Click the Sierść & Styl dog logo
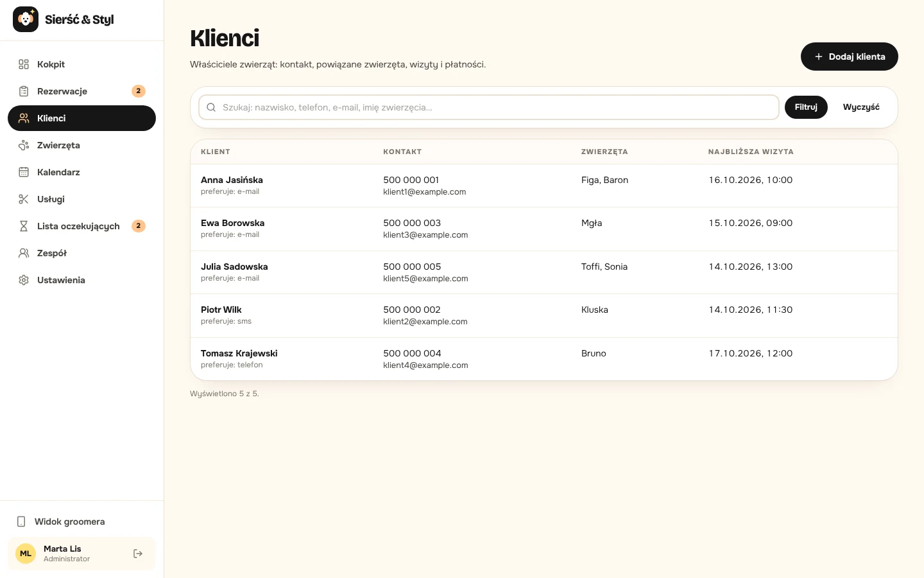Screen dimensions: 924x578 (26, 19)
